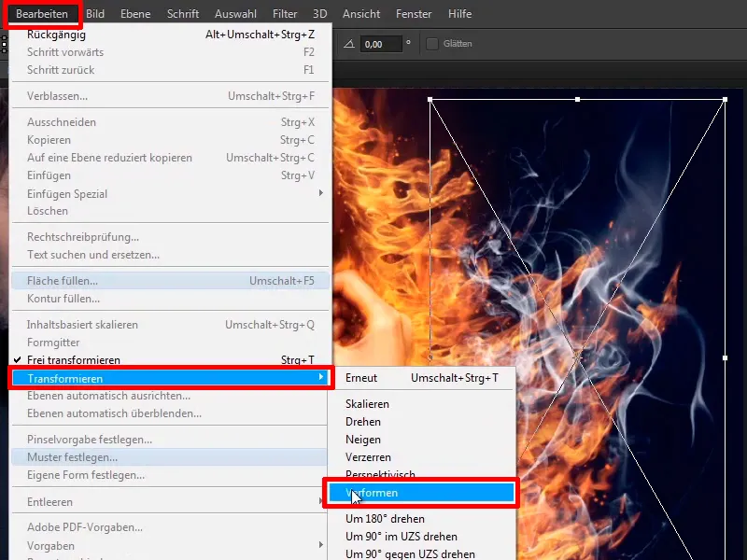Choose Neigen in the transform submenu
This screenshot has width=747, height=560.
click(421, 439)
